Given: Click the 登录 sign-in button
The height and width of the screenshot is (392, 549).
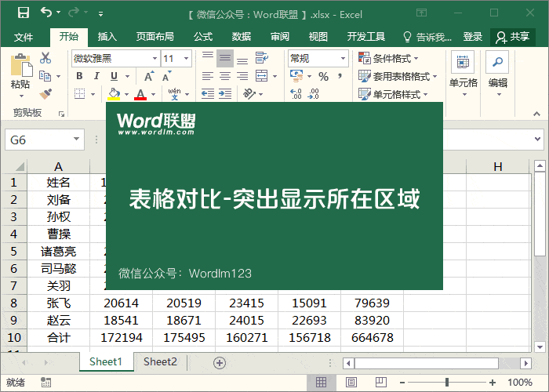Looking at the screenshot, I should [472, 37].
